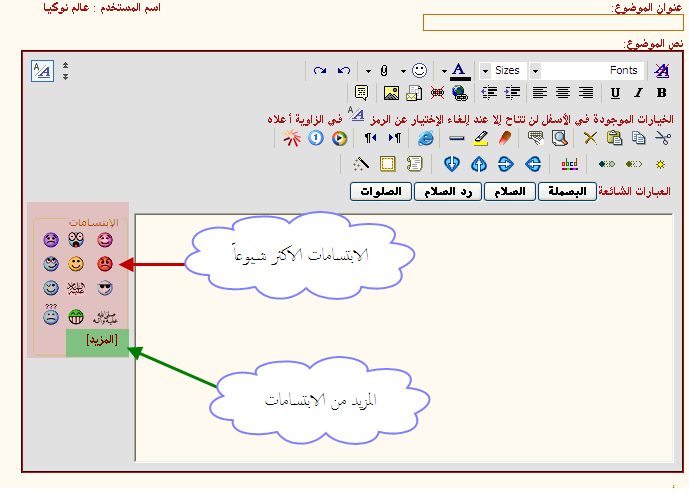Click the highlighter pen icon

click(480, 138)
